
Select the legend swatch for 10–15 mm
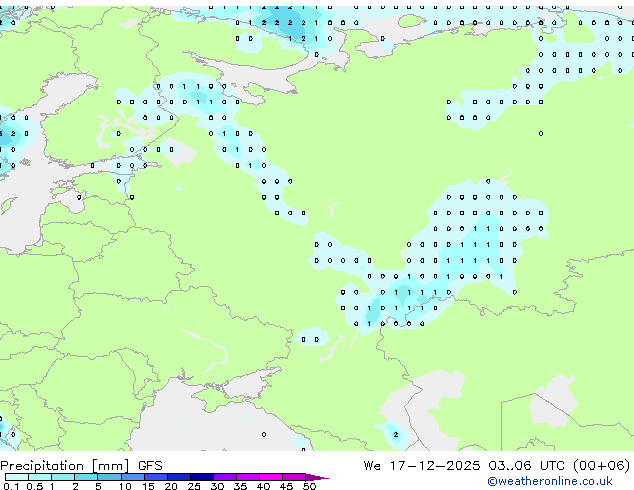tap(133, 477)
